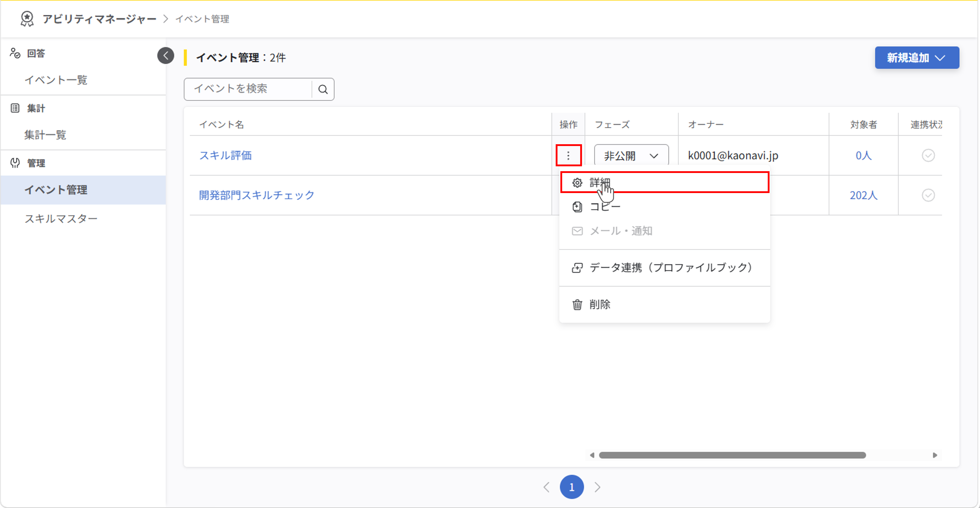The height and width of the screenshot is (508, 980).
Task: Click the check circle in スキル評価 row
Action: click(x=928, y=155)
